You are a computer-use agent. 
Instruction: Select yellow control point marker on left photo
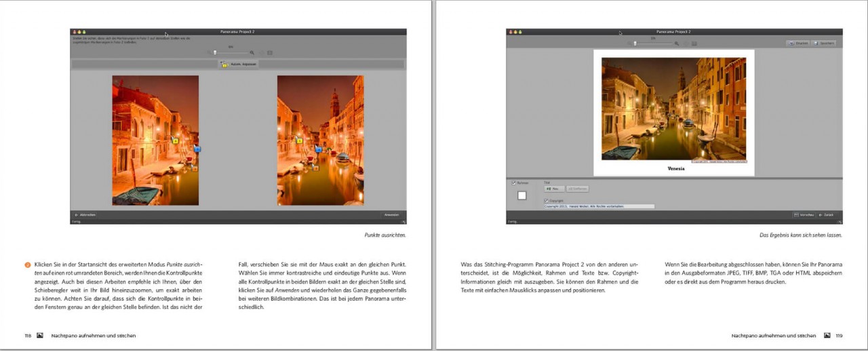(174, 141)
